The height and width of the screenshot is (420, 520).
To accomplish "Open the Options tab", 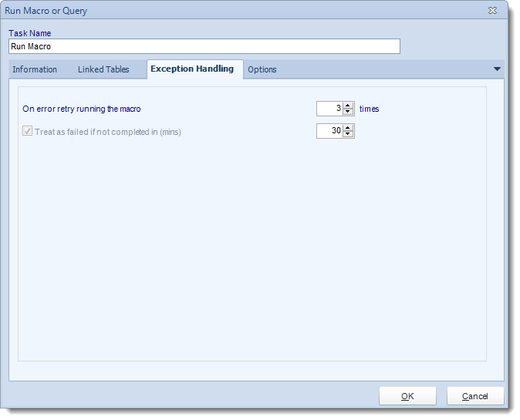I will pyautogui.click(x=262, y=69).
